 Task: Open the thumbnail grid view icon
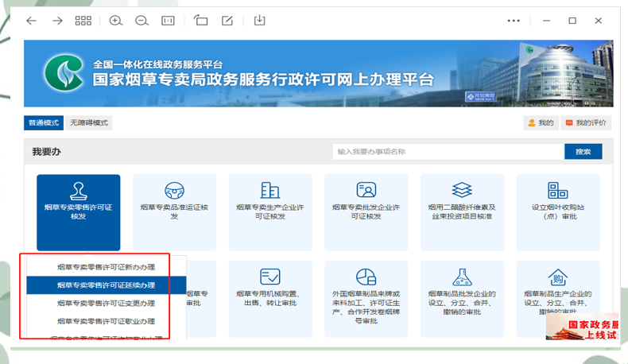83,21
